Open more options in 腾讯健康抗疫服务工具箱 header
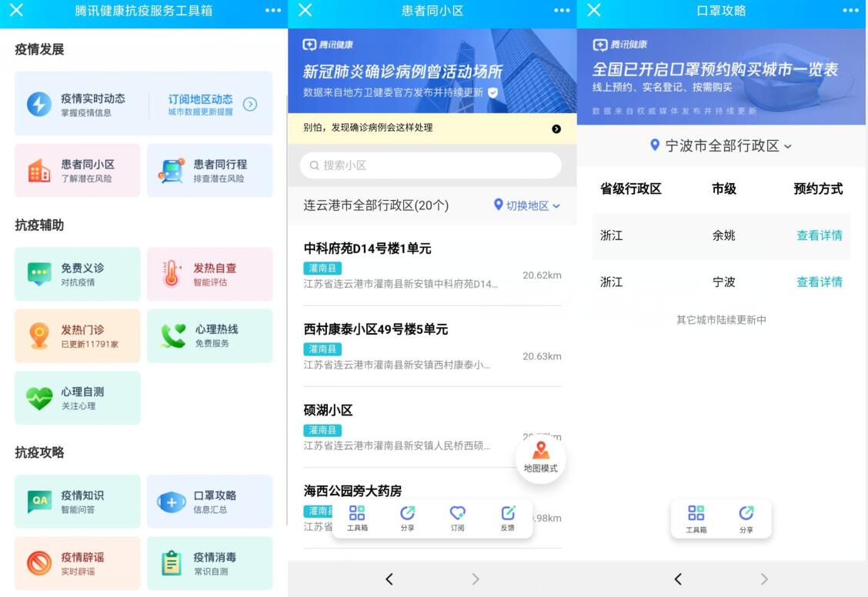868x597 pixels. [273, 11]
